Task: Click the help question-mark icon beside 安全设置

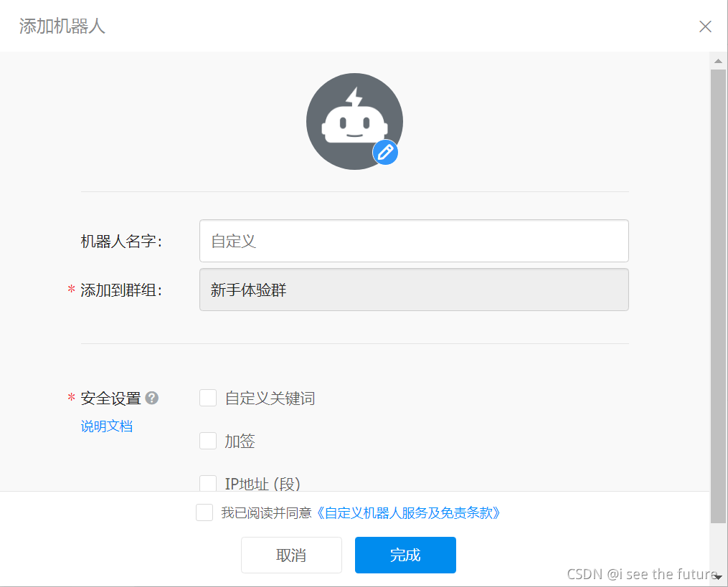Action: (x=152, y=398)
